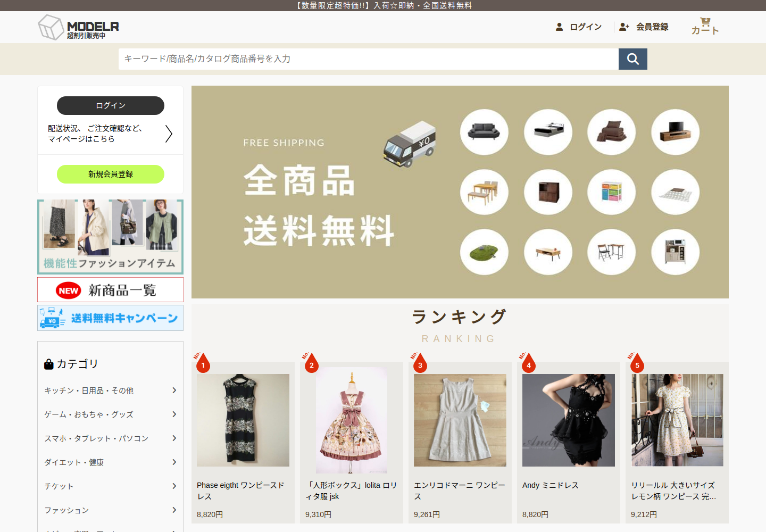Select the dining table set circle
Screen dimensions: 766x532
click(x=484, y=192)
